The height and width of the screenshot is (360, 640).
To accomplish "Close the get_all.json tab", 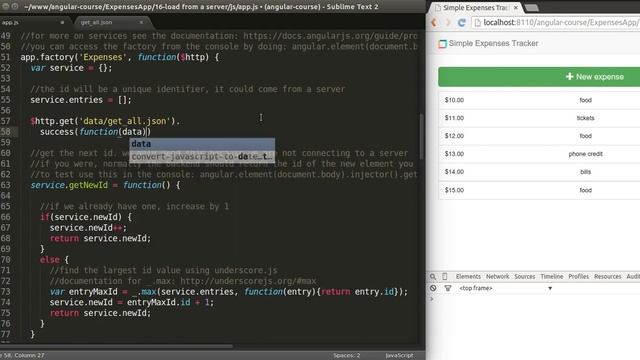I will point(141,22).
